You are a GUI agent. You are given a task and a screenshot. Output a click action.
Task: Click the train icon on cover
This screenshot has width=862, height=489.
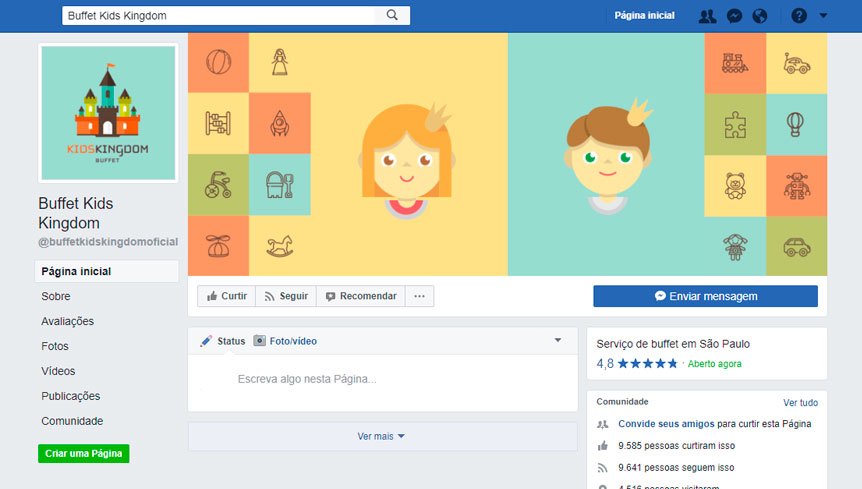735,63
